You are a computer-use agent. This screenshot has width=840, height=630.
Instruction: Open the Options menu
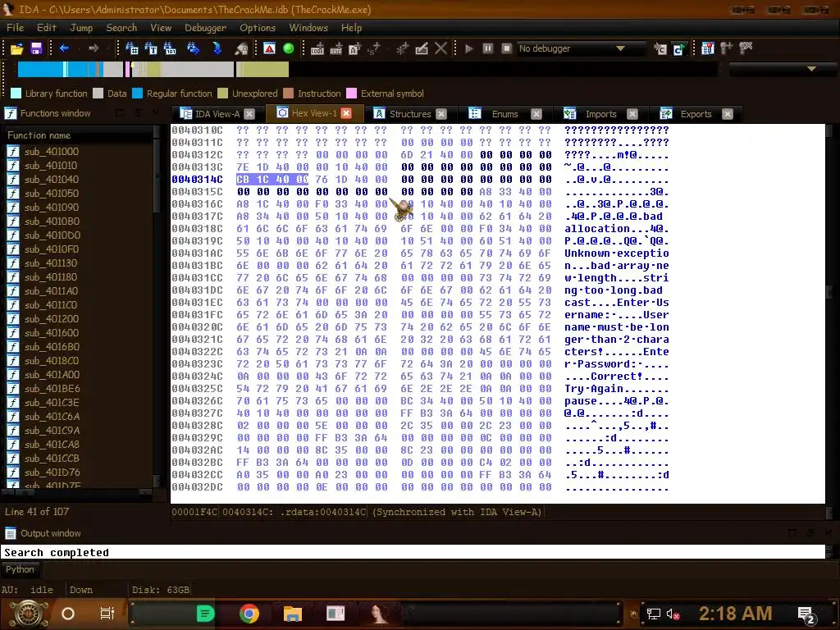[258, 28]
